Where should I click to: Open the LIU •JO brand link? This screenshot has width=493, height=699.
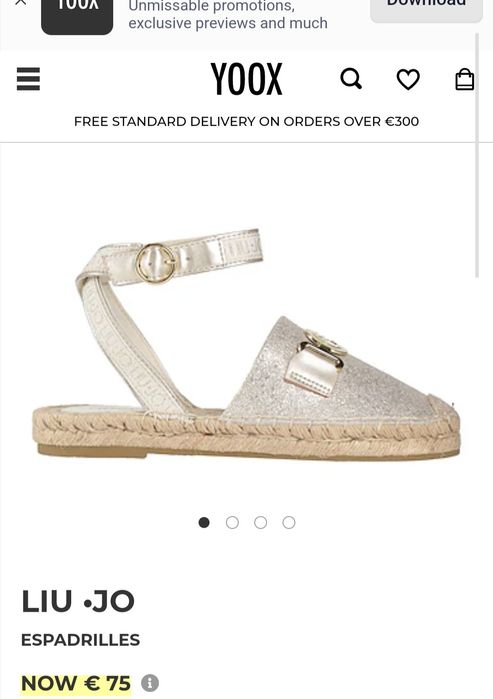point(78,601)
